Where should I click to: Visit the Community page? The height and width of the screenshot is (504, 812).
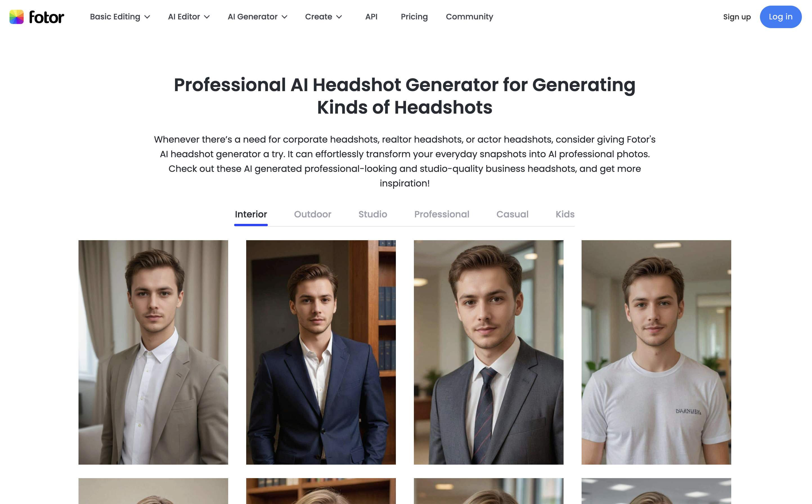(469, 17)
